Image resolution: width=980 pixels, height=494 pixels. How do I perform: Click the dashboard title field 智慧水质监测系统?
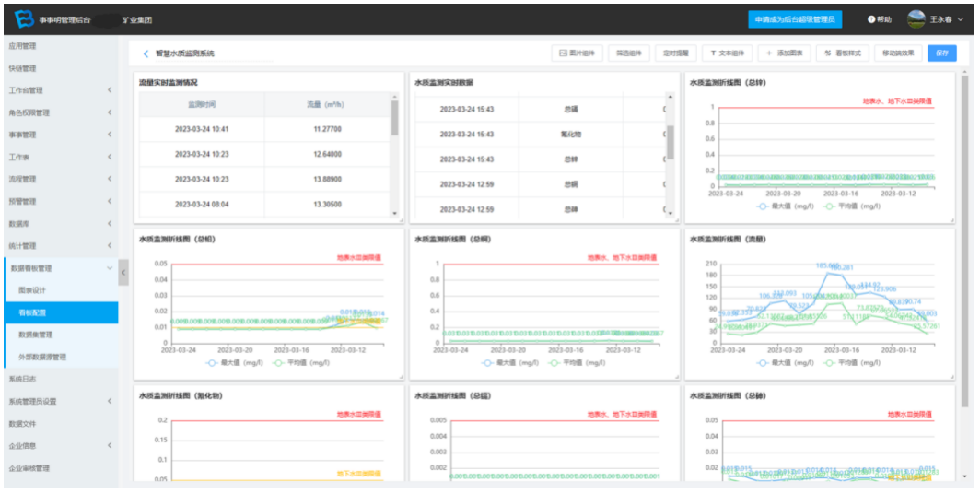click(x=213, y=53)
